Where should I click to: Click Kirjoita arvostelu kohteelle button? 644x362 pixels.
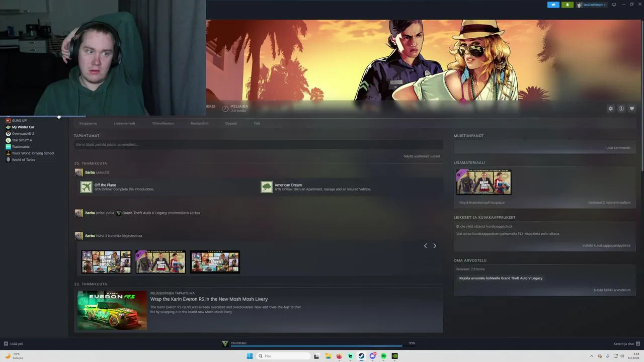point(501,278)
